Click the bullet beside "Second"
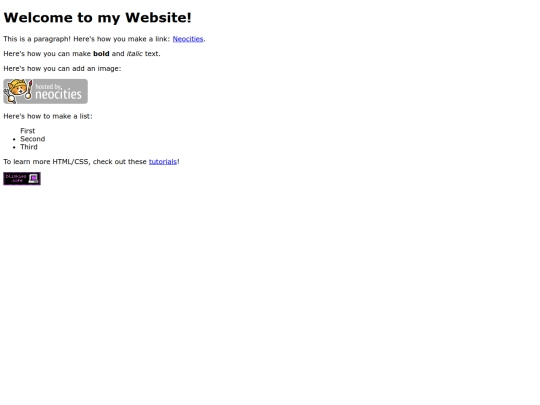540x405 pixels. [14, 139]
